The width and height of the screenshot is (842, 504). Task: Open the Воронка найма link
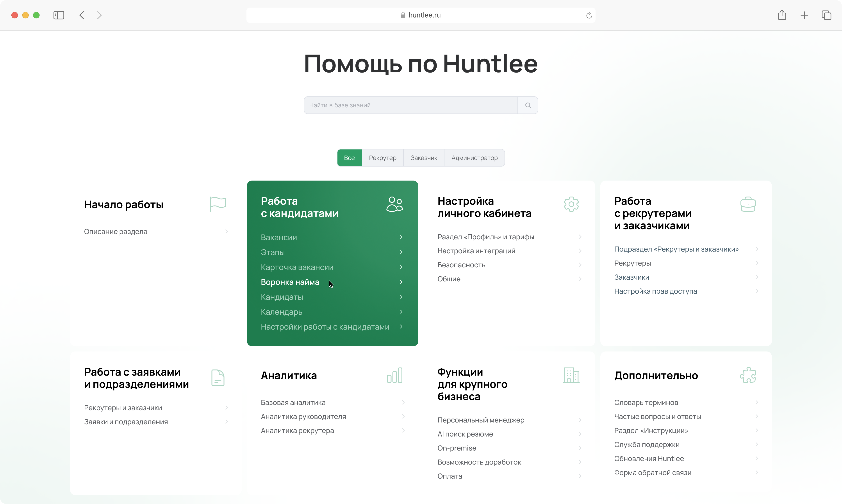click(x=290, y=282)
